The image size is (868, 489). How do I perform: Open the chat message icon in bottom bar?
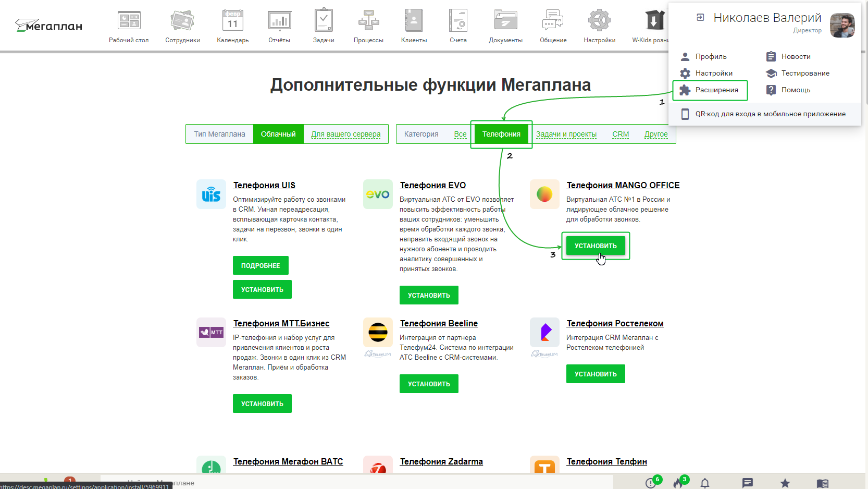click(748, 483)
